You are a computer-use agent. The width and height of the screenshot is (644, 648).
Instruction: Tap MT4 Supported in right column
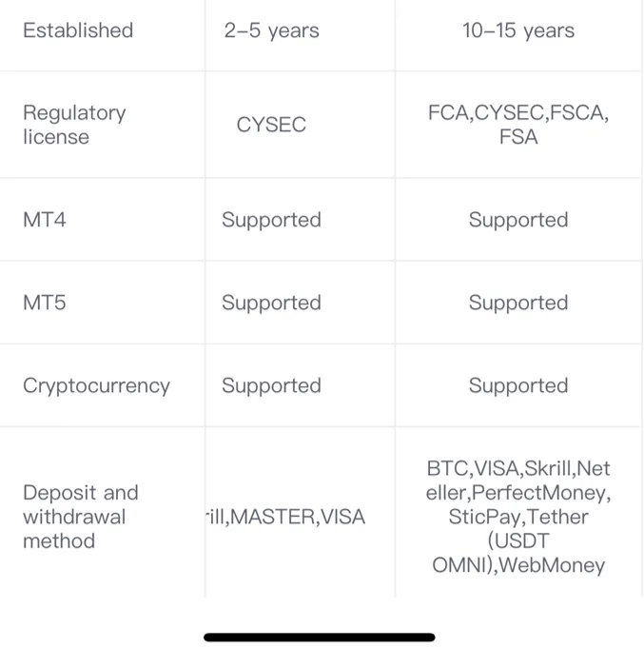[x=518, y=220]
